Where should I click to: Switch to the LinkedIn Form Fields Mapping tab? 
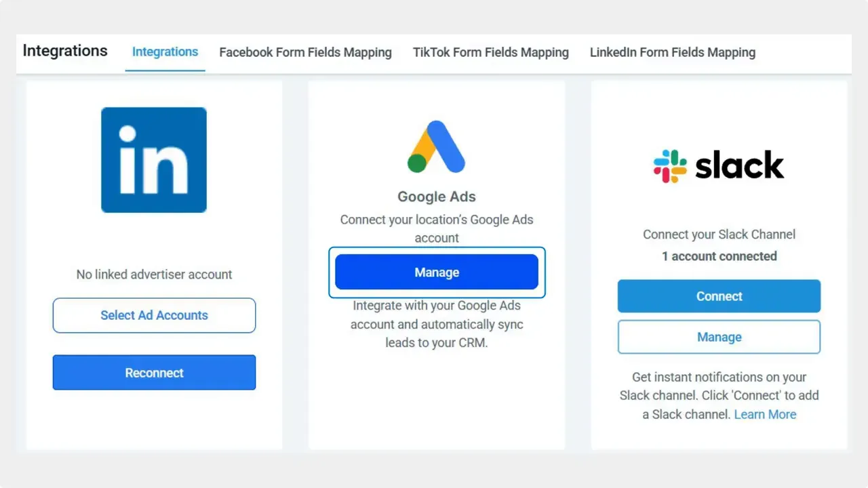tap(672, 52)
